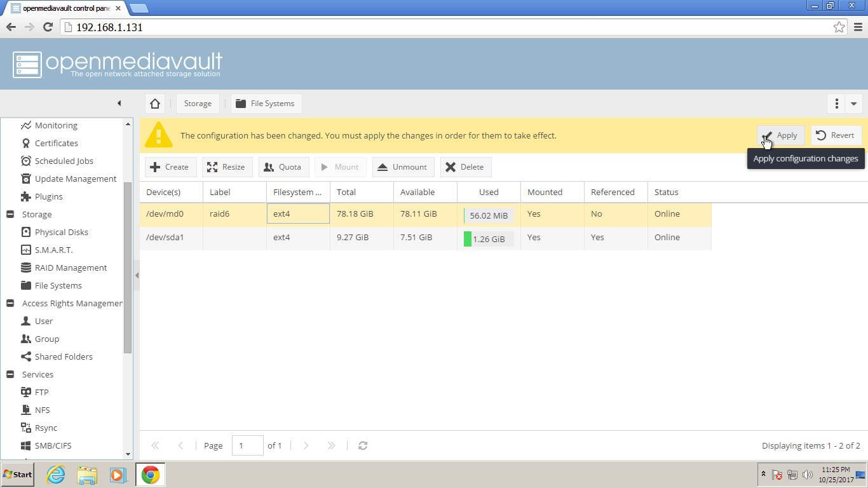Open Update Management in sidebar
The height and width of the screenshot is (488, 868).
[76, 179]
